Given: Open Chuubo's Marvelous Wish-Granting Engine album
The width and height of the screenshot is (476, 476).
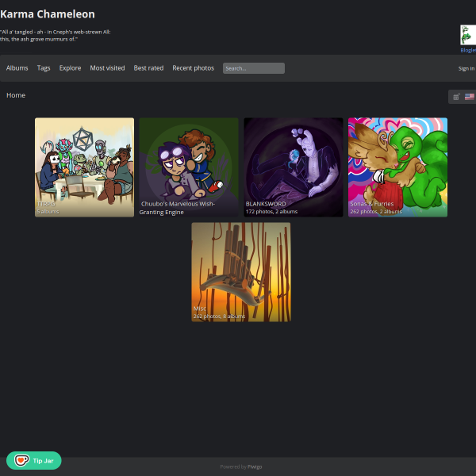Looking at the screenshot, I should (189, 167).
